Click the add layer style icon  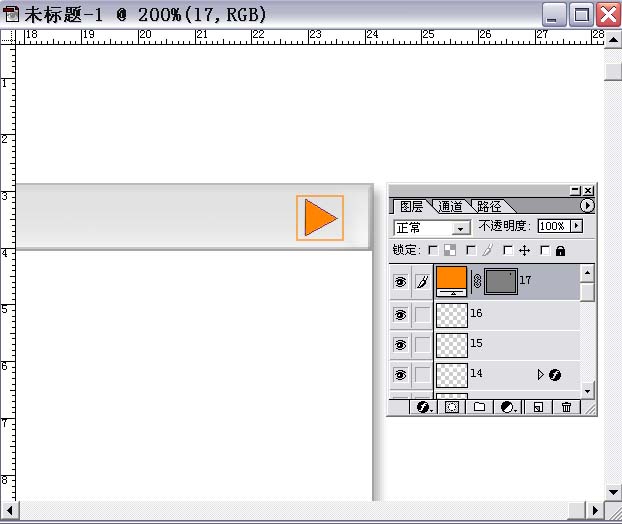tap(424, 407)
